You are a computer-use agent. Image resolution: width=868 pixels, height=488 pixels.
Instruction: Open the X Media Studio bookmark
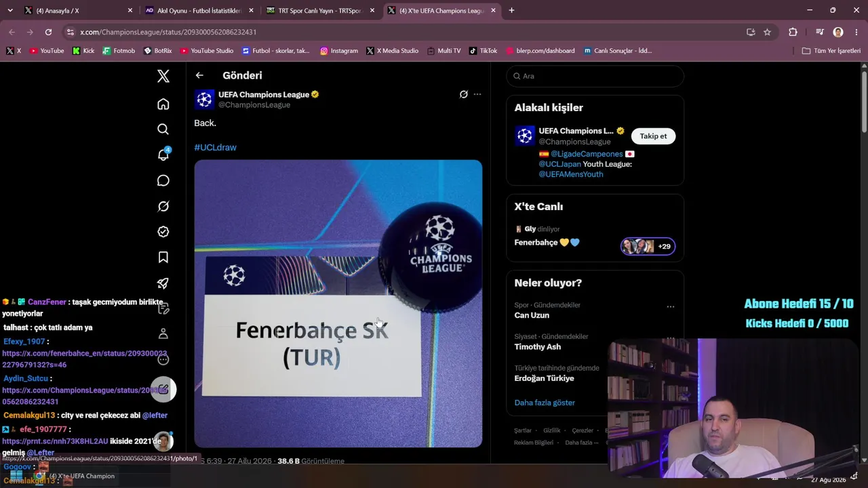click(392, 51)
